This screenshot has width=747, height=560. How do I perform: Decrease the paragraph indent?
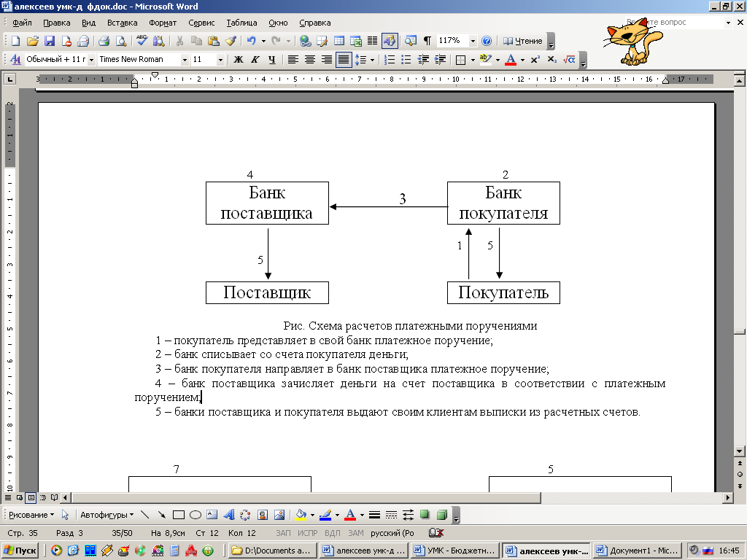pos(423,60)
